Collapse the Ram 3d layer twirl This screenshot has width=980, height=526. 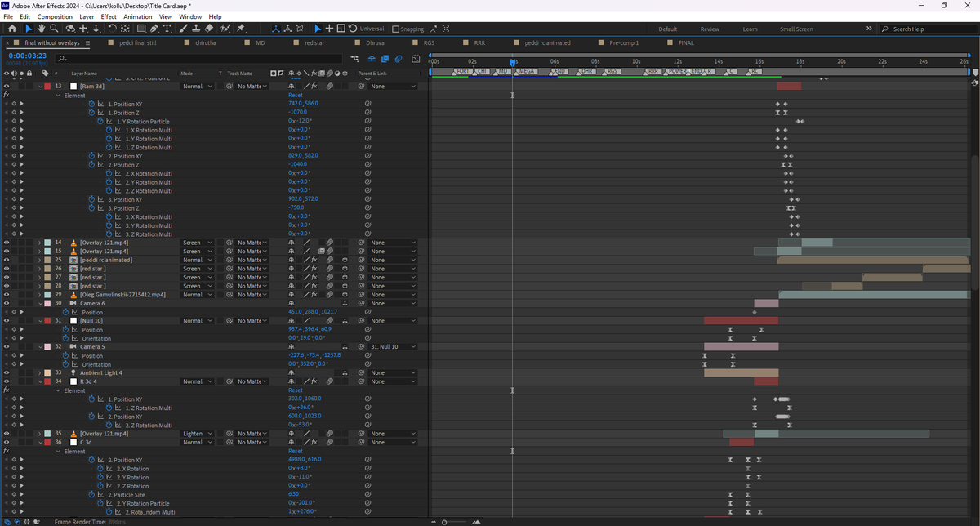click(39, 86)
